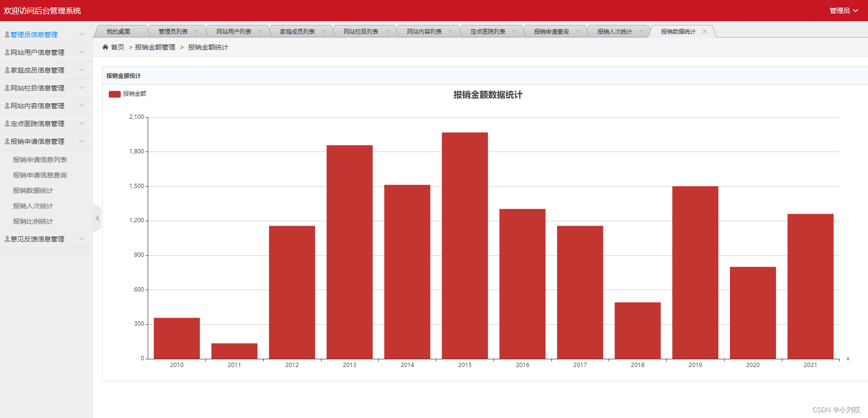The image size is (868, 418).
Task: Close the 定点医院列表 tab
Action: pos(514,32)
